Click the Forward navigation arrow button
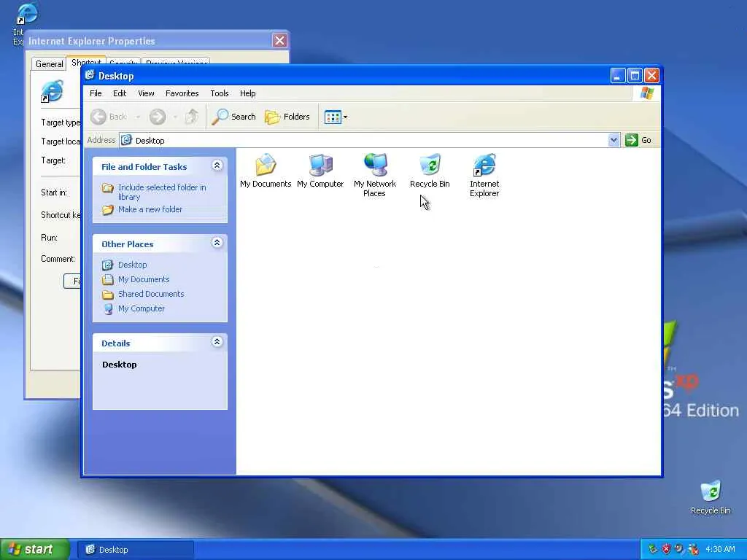Image resolution: width=747 pixels, height=560 pixels. pos(158,117)
